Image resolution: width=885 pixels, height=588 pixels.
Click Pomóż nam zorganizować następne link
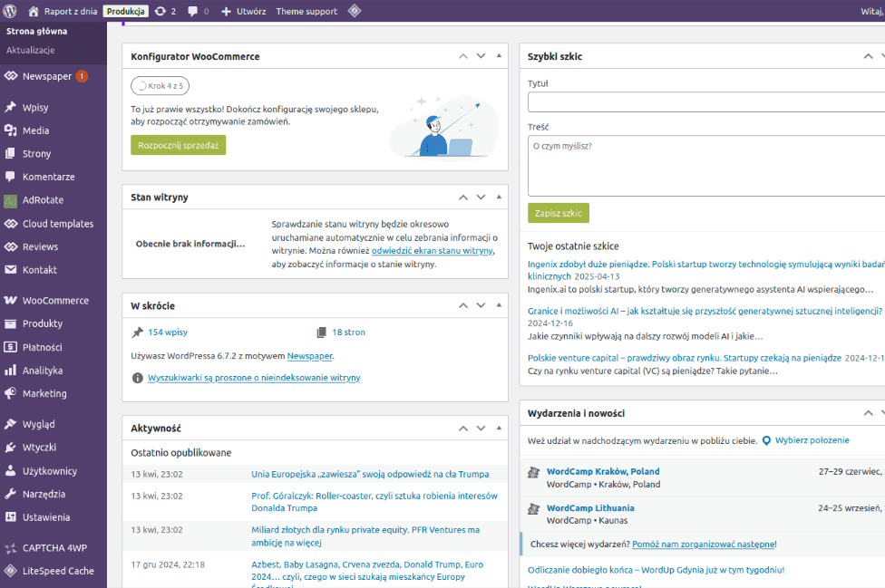[x=704, y=544]
